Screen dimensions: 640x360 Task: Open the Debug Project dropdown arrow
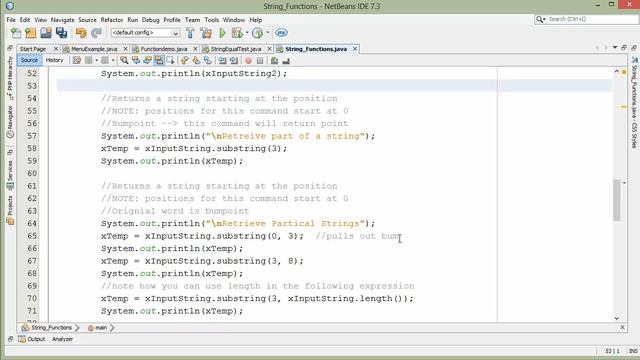click(x=247, y=33)
